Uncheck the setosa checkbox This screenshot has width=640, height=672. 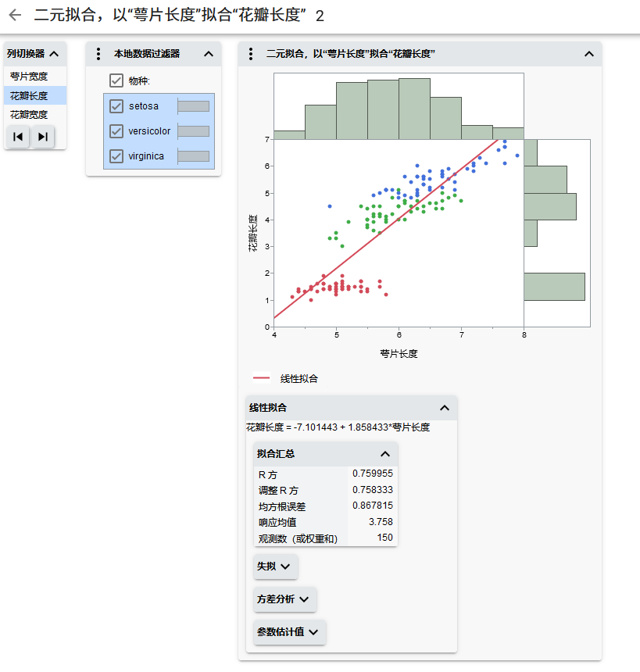coord(117,106)
